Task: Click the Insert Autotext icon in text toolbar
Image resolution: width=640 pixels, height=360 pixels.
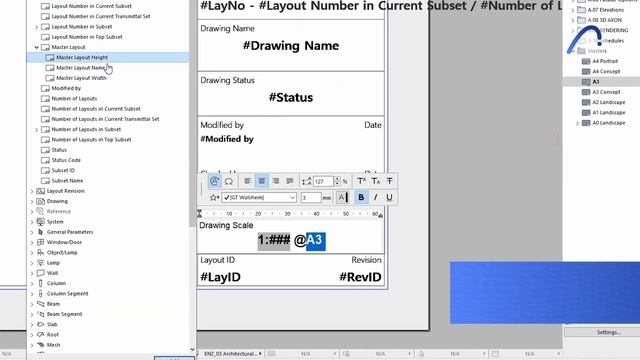Action: [x=214, y=181]
